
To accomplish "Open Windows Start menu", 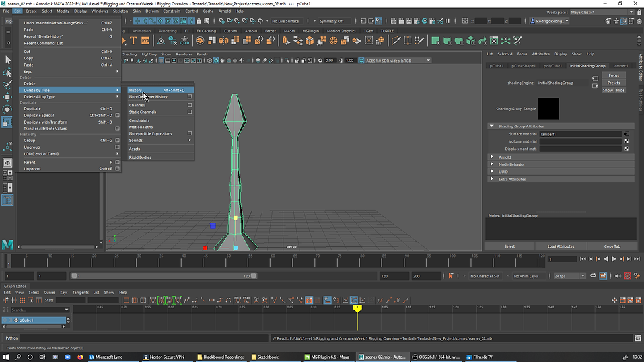I will click(x=6, y=357).
